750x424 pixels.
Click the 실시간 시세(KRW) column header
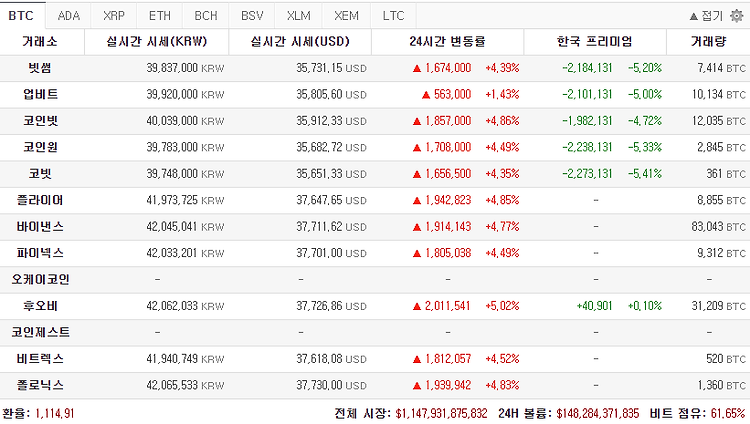point(156,42)
